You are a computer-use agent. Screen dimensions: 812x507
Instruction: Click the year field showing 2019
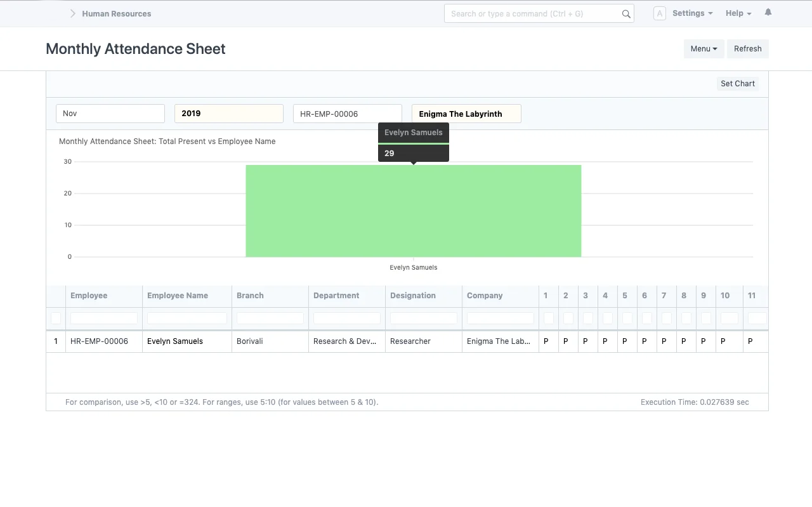tap(228, 113)
